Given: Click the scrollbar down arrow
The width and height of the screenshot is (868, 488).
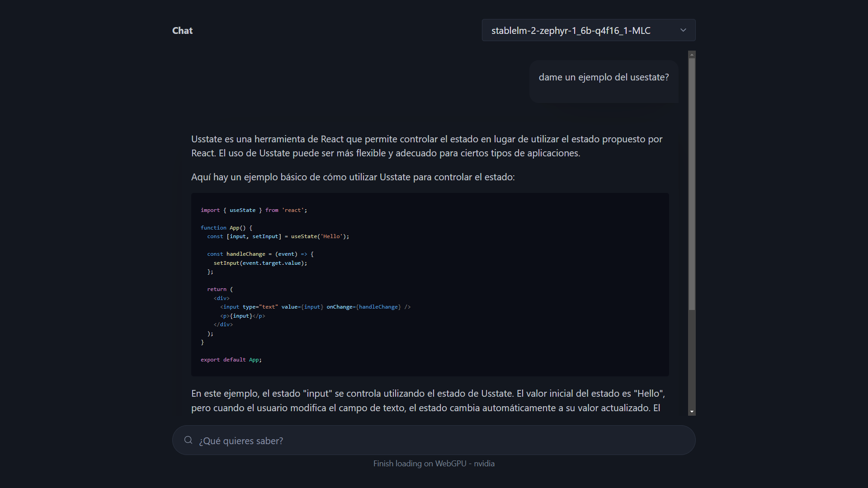Looking at the screenshot, I should point(692,412).
